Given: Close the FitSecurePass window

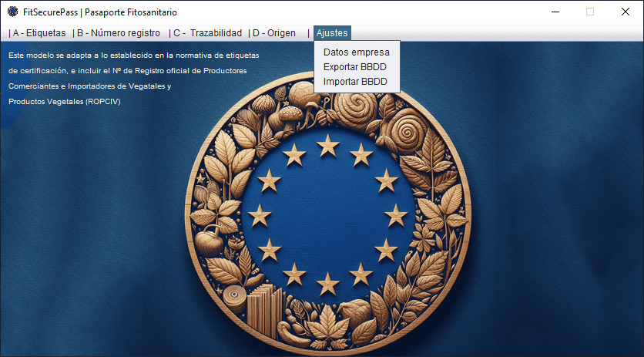Looking at the screenshot, I should (x=626, y=12).
